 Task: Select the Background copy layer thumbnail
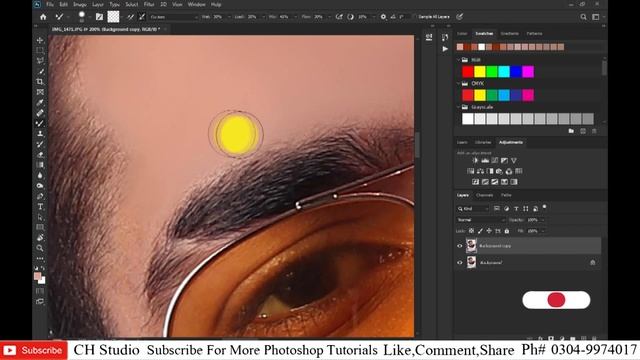pyautogui.click(x=471, y=246)
